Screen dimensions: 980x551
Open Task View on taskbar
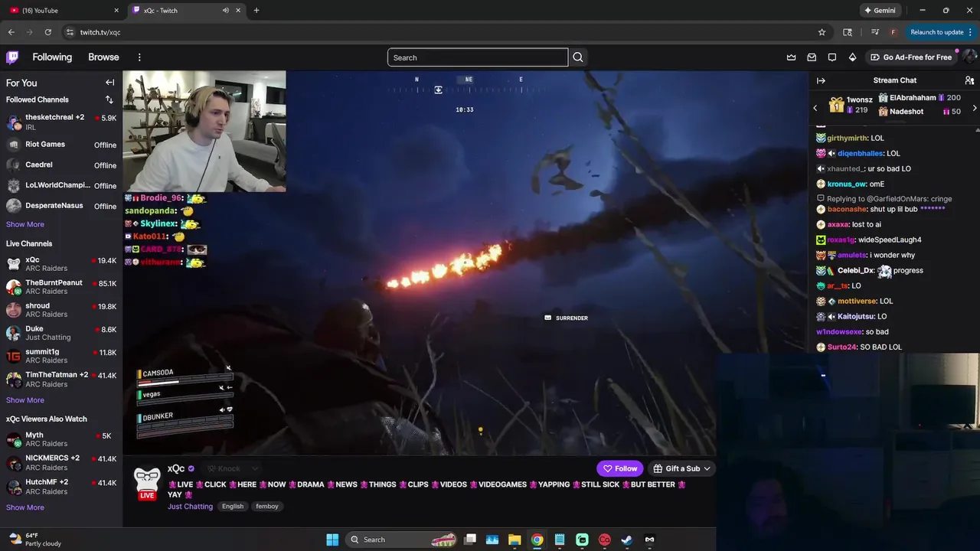coord(470,540)
